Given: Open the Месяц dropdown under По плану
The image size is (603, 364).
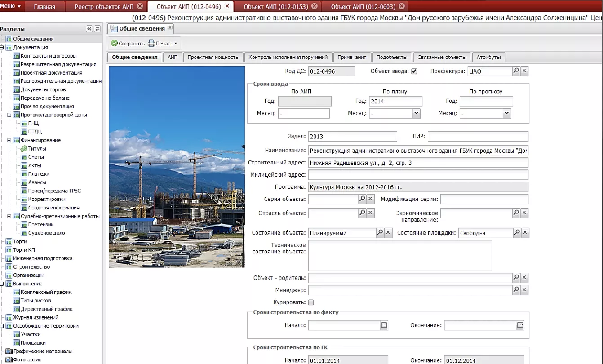Looking at the screenshot, I should pyautogui.click(x=416, y=113).
